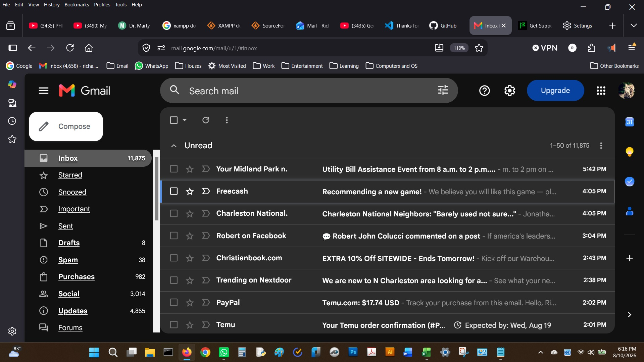
Task: Open the History menu
Action: tap(51, 5)
